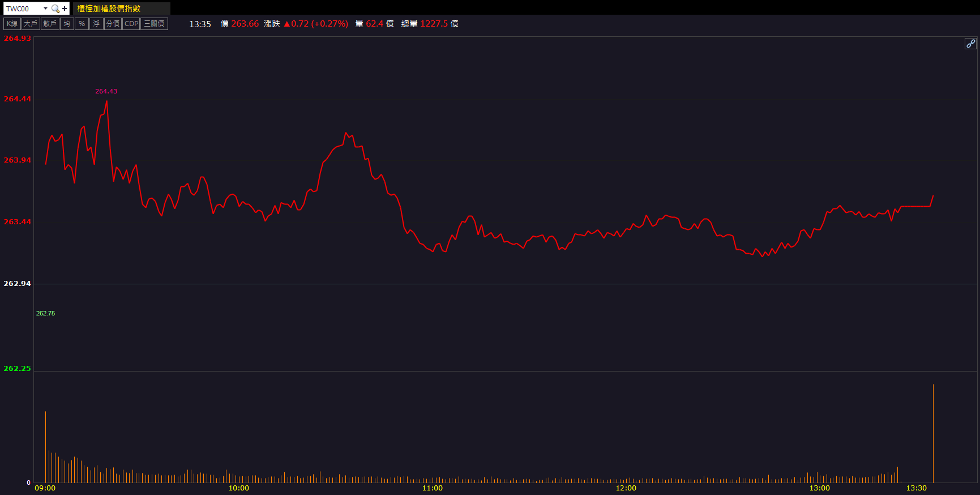This screenshot has height=495, width=980.
Task: Click the 三關價 toolbar button
Action: pos(153,24)
